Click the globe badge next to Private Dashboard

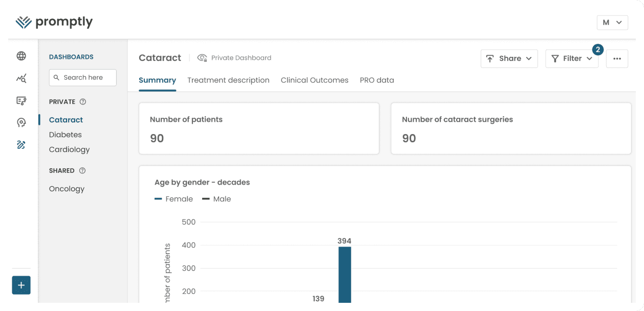(202, 57)
